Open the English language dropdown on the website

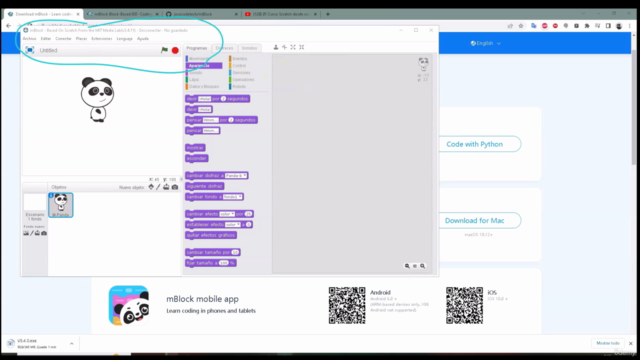pyautogui.click(x=485, y=43)
